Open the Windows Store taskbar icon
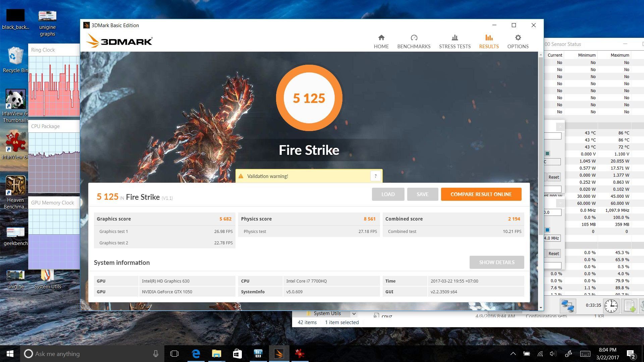The height and width of the screenshot is (362, 644). 237,354
